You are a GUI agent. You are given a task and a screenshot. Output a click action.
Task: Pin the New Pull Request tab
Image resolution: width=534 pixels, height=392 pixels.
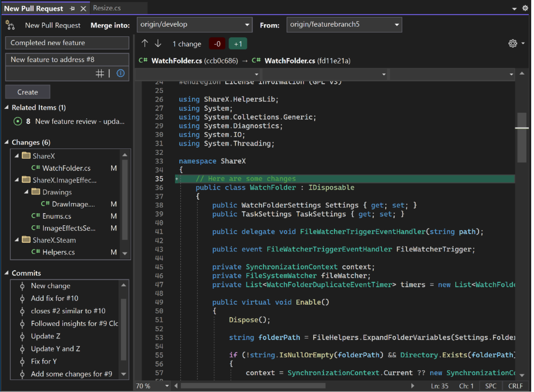coord(72,8)
